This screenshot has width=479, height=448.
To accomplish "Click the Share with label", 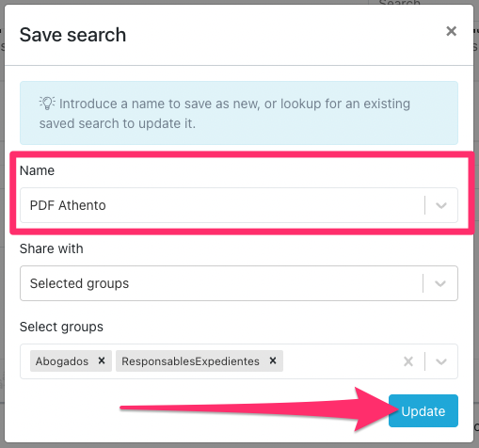I will click(x=52, y=248).
